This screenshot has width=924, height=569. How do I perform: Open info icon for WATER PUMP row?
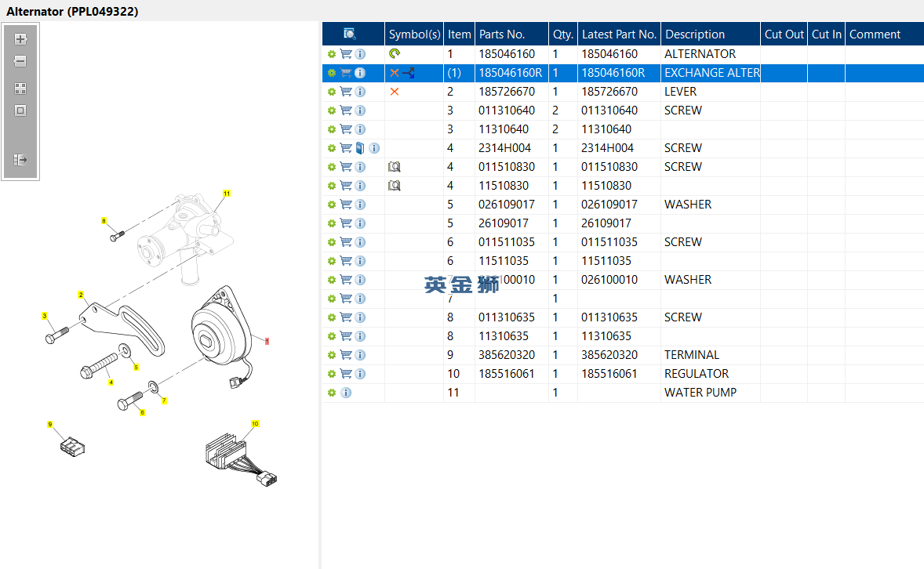coord(346,393)
